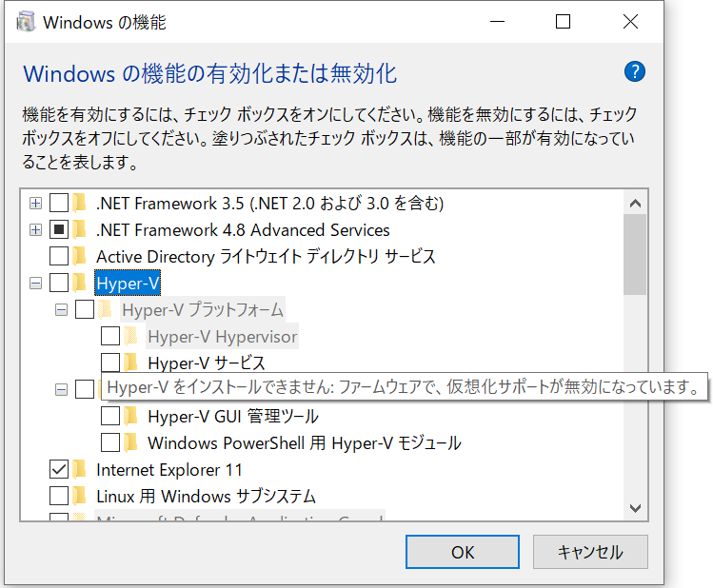The width and height of the screenshot is (713, 588).
Task: Click OK to apply feature changes
Action: 463,552
